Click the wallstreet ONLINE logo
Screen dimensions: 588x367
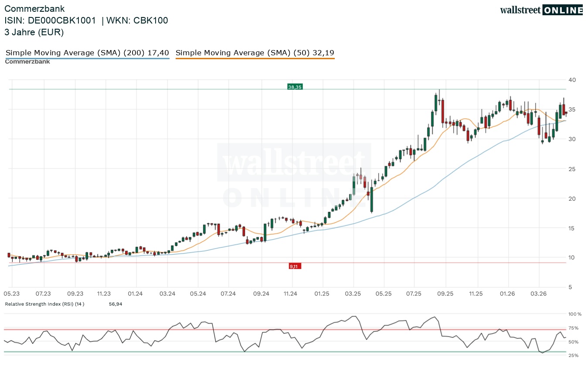pyautogui.click(x=541, y=10)
